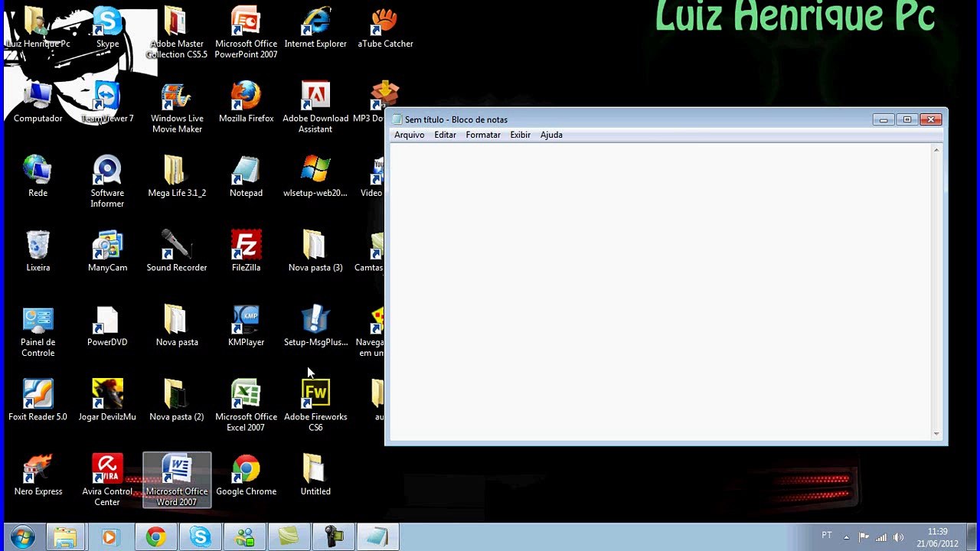The image size is (980, 551).
Task: Select Microsoft Office Word 2007 shortcut
Action: [177, 480]
